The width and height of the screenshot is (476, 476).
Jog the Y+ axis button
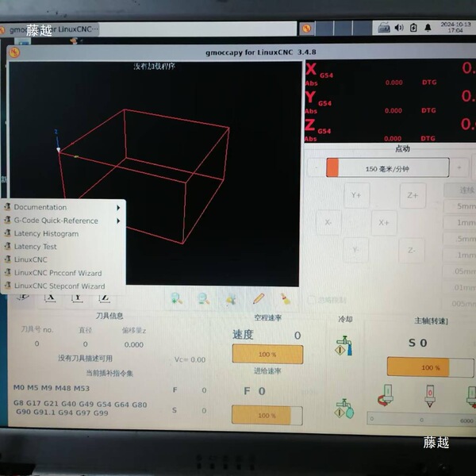[x=357, y=195]
